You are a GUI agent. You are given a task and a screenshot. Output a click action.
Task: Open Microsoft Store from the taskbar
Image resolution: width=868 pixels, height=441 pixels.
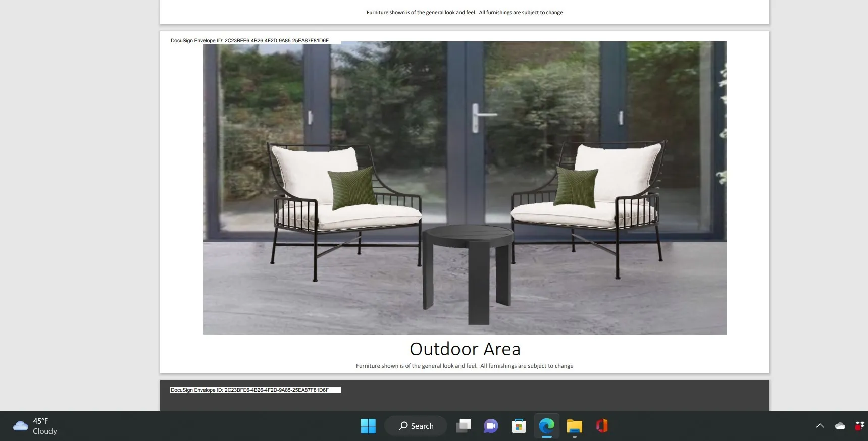pos(519,426)
